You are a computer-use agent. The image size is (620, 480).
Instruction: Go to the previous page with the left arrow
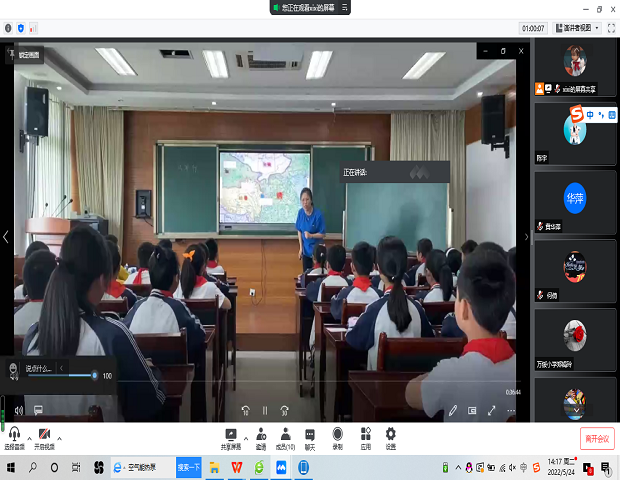coord(6,237)
